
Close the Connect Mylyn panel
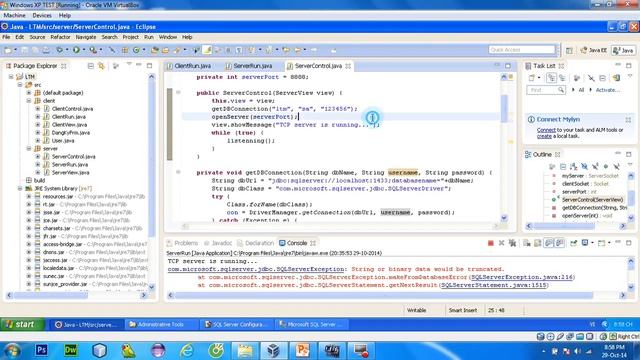[x=628, y=120]
